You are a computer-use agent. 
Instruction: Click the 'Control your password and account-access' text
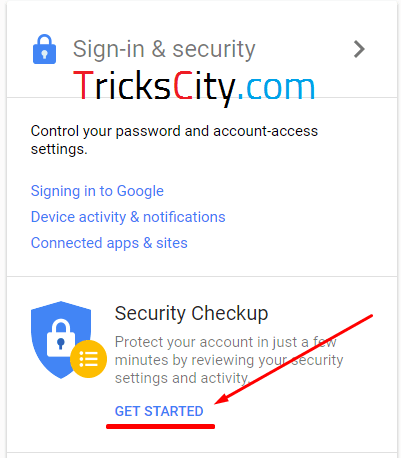click(x=174, y=131)
